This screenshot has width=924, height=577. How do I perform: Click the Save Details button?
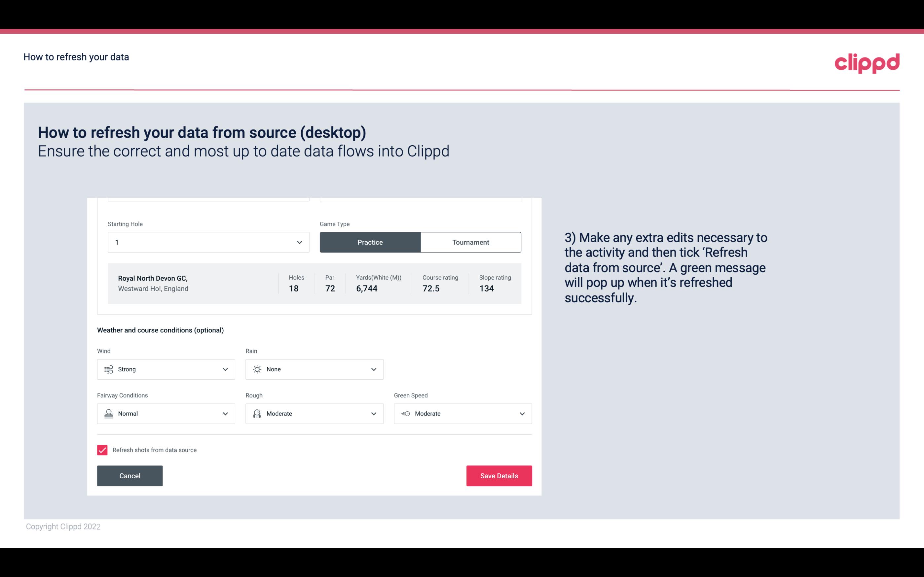click(x=499, y=476)
